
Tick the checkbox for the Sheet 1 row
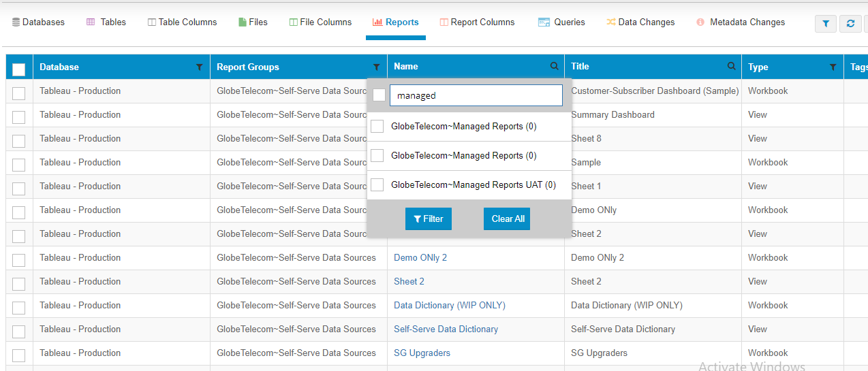pyautogui.click(x=19, y=189)
